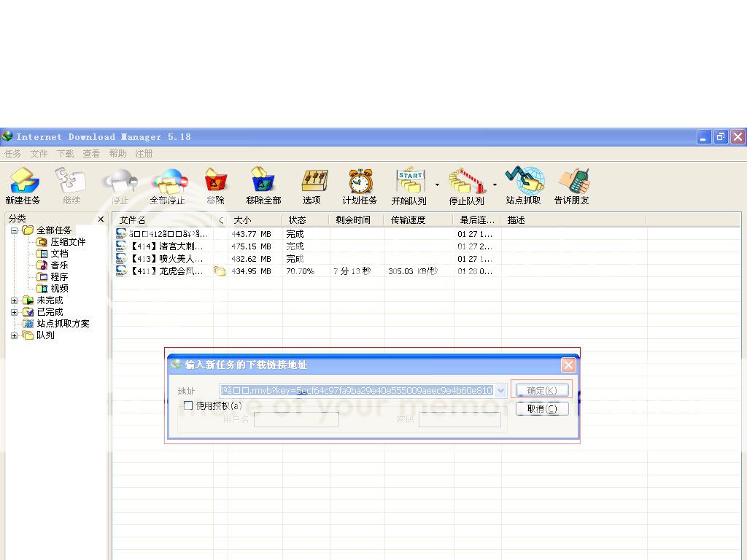Click the 开始队列 (start queue) icon
747x560 pixels.
409,182
